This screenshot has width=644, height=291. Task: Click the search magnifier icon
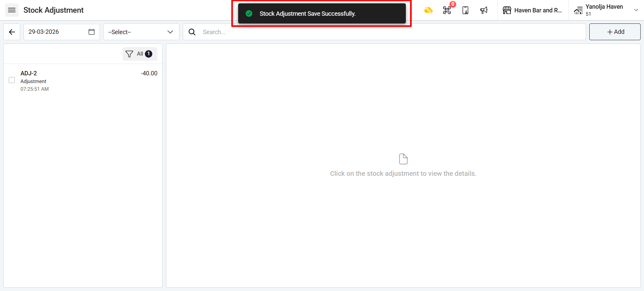tap(192, 32)
